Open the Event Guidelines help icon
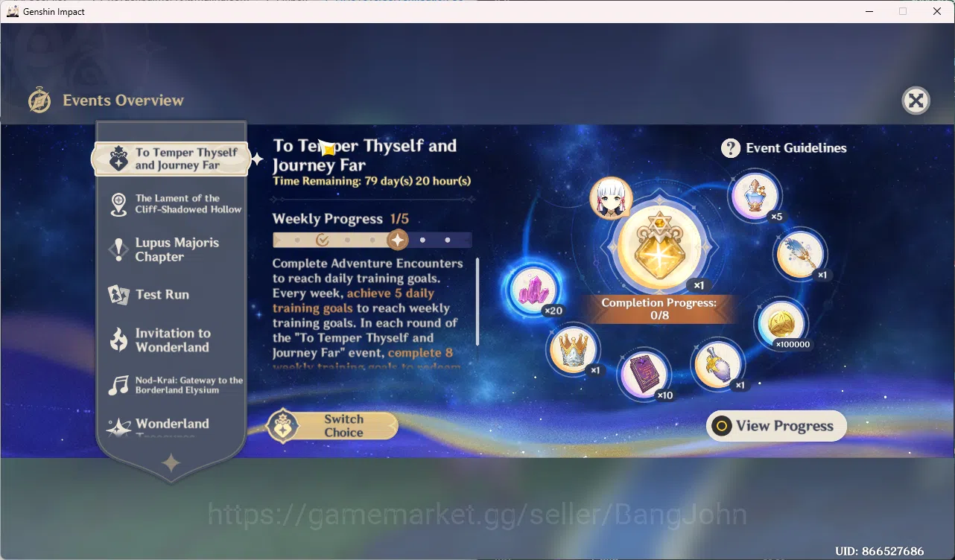The width and height of the screenshot is (955, 560). 731,148
